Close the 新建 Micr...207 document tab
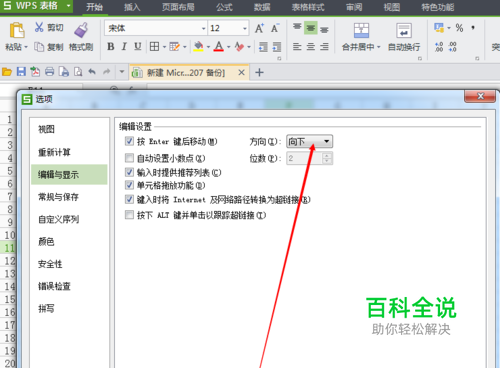The image size is (500, 368). coord(242,72)
